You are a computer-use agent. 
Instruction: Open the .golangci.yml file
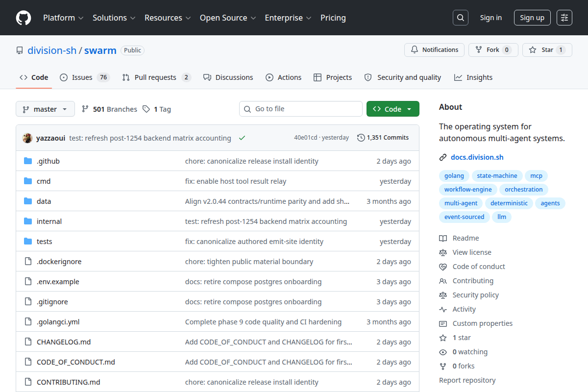[x=58, y=322]
